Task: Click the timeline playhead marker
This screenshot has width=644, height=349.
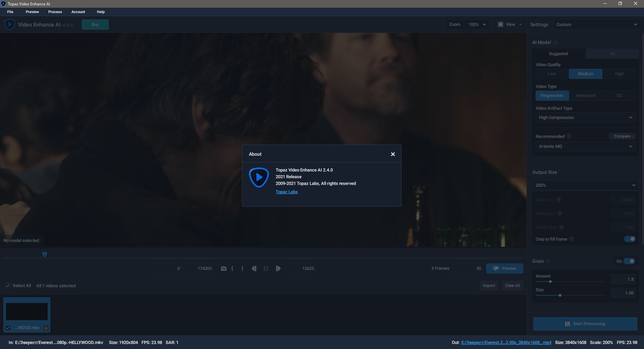Action: click(45, 255)
